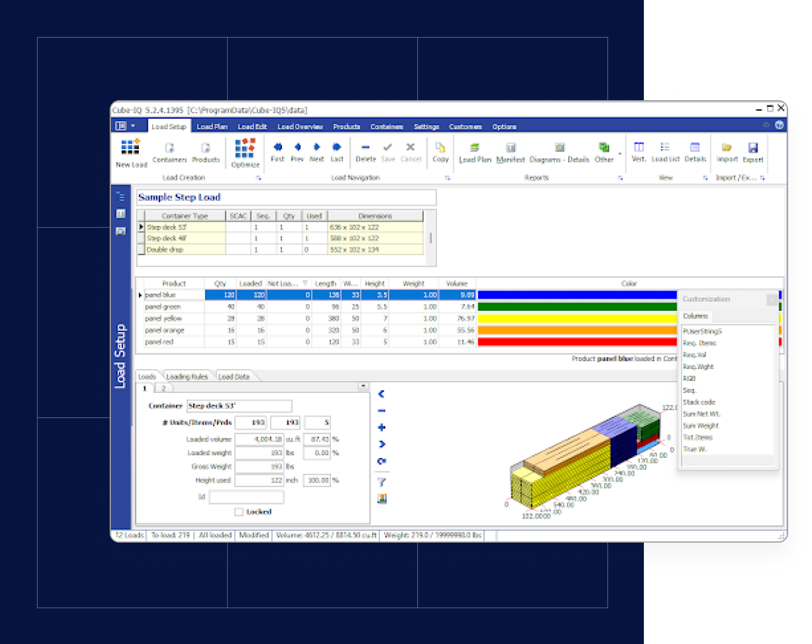Open the help icon in the ribbon corner
Viewport: 812px width, 644px height.
[x=779, y=125]
